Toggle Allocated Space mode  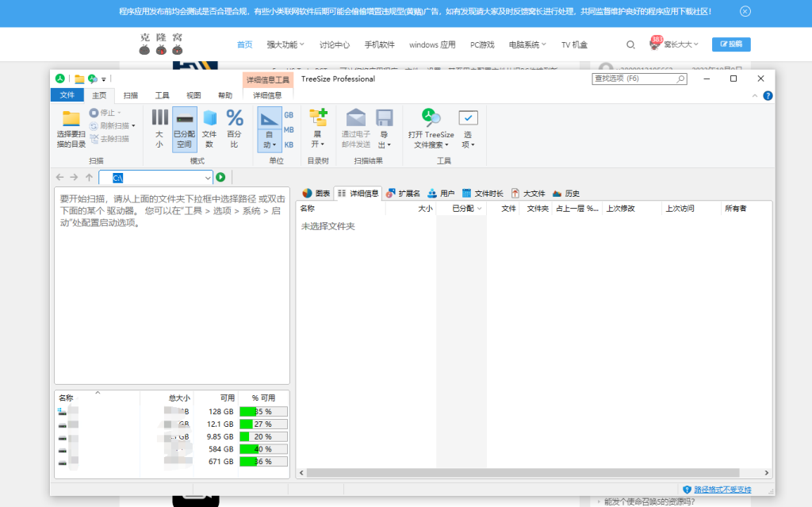(184, 129)
